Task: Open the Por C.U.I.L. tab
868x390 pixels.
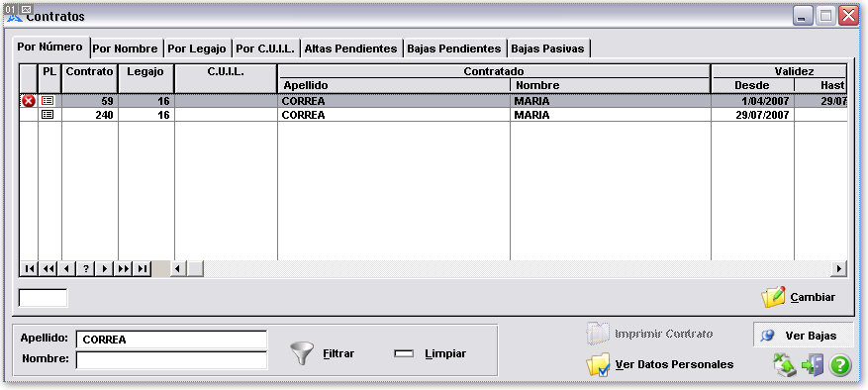Action: point(265,49)
